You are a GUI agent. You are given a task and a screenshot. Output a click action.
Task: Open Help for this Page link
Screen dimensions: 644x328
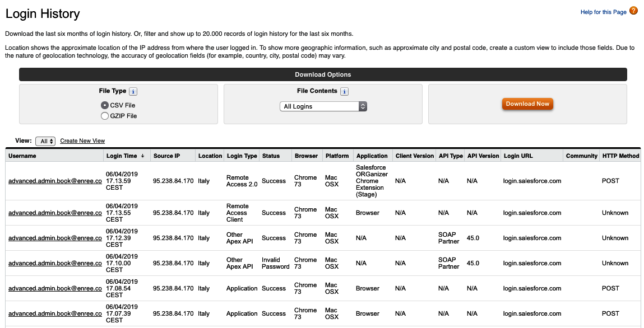coord(603,12)
